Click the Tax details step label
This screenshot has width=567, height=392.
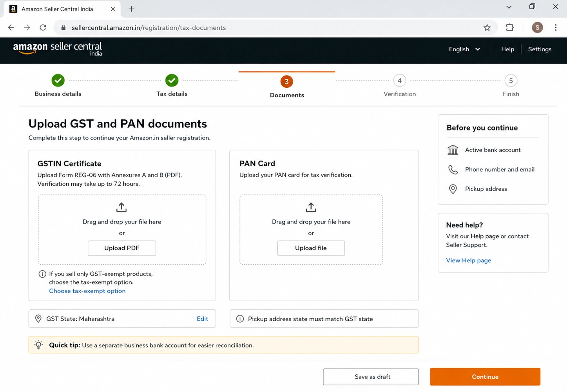coord(172,94)
